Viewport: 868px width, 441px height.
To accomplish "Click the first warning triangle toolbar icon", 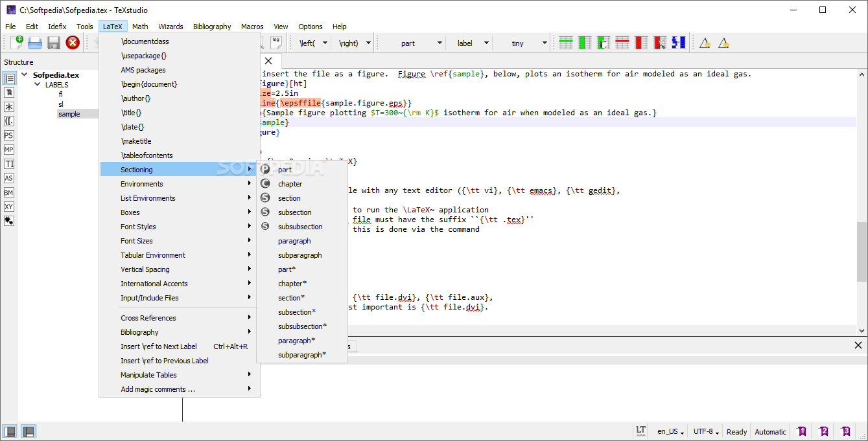I will click(x=705, y=43).
